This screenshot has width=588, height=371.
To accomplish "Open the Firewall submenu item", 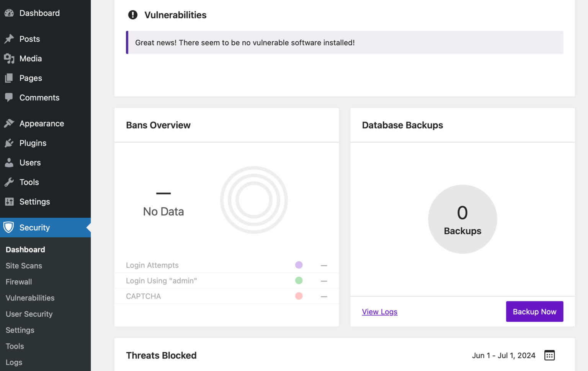I will (x=18, y=282).
